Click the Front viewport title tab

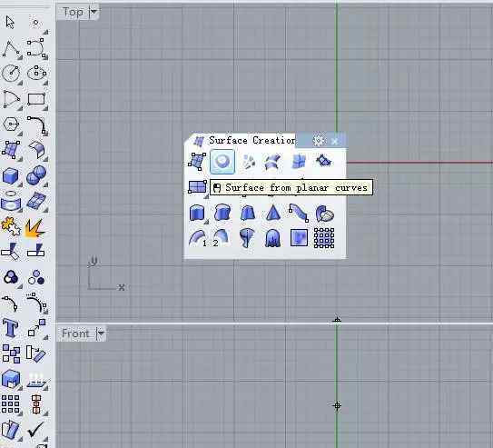point(75,334)
